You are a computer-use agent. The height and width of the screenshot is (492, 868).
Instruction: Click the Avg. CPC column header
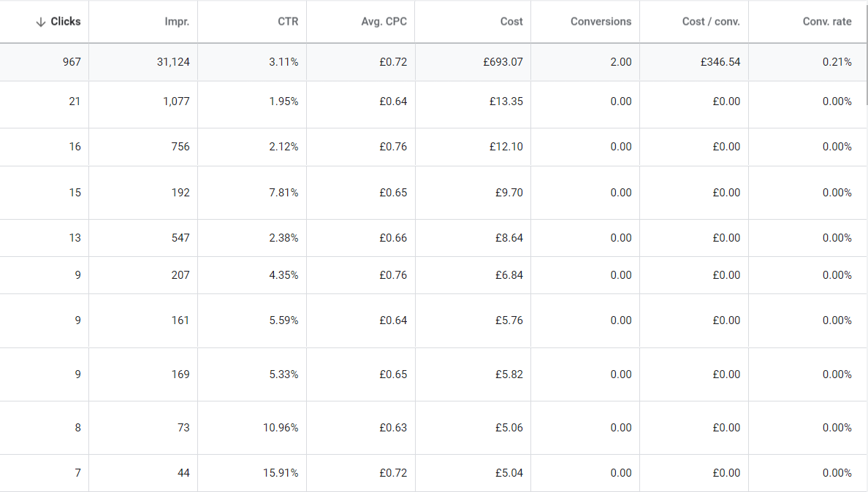click(x=384, y=22)
